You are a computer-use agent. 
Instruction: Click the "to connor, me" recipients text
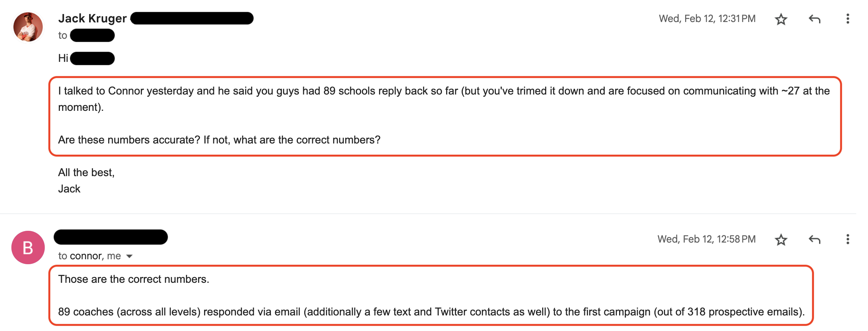[90, 256]
